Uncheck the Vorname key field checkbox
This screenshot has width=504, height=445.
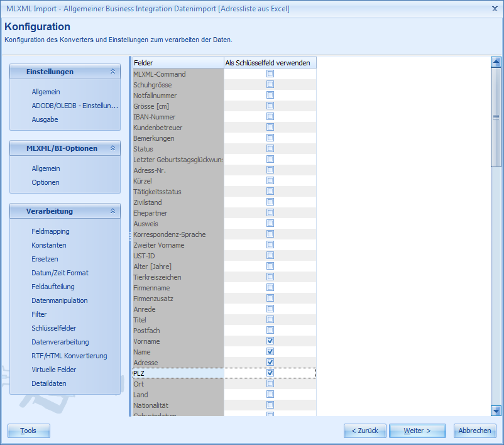[x=270, y=341]
